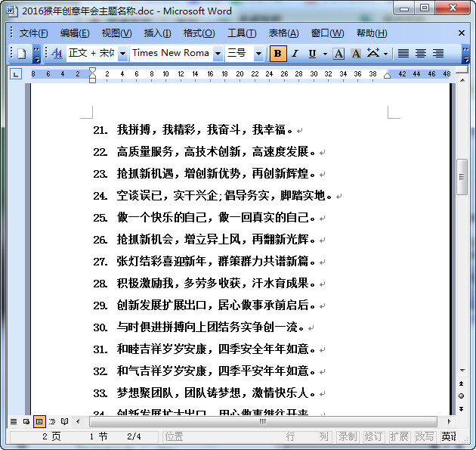
Task: Click the vertical scrollbar thumb
Action: coord(462,176)
